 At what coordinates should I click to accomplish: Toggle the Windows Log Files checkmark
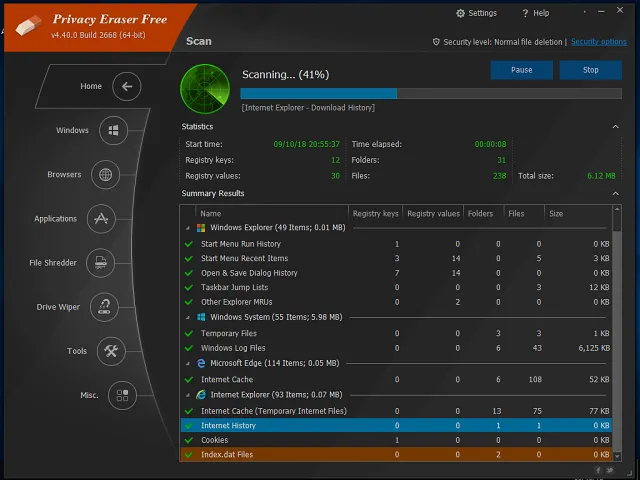pos(188,348)
